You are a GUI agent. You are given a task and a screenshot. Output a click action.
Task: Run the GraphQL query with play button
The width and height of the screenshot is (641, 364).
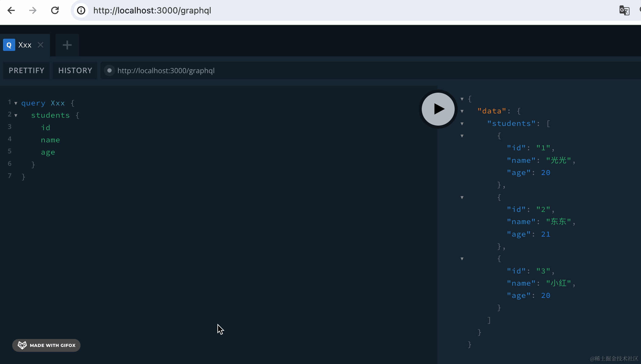coord(438,109)
